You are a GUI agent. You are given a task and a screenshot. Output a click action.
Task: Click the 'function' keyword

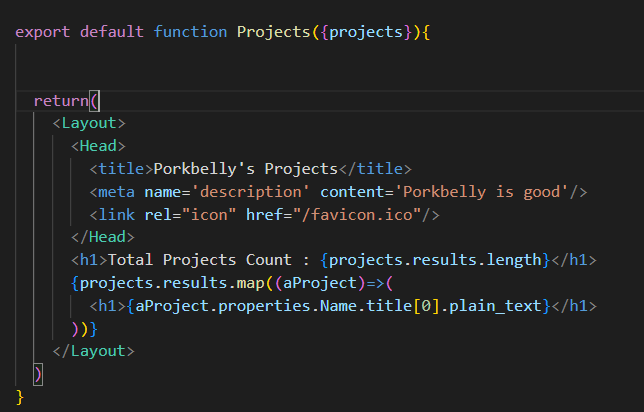pos(190,32)
